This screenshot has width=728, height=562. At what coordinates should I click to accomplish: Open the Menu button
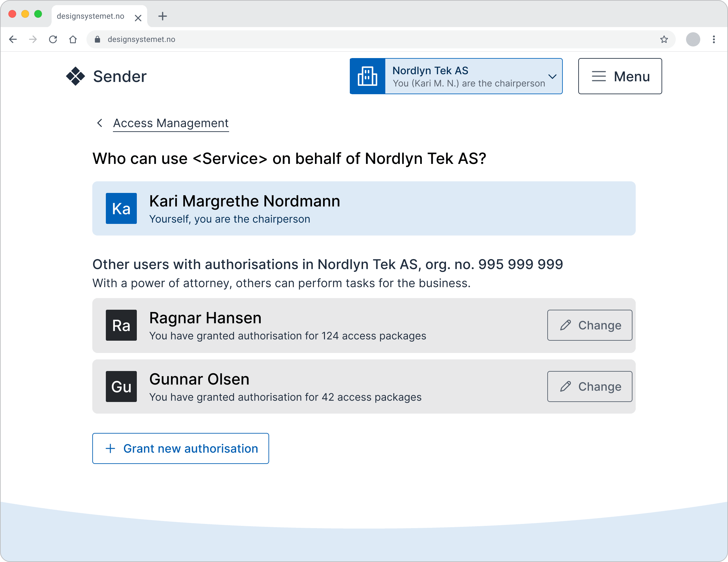620,76
